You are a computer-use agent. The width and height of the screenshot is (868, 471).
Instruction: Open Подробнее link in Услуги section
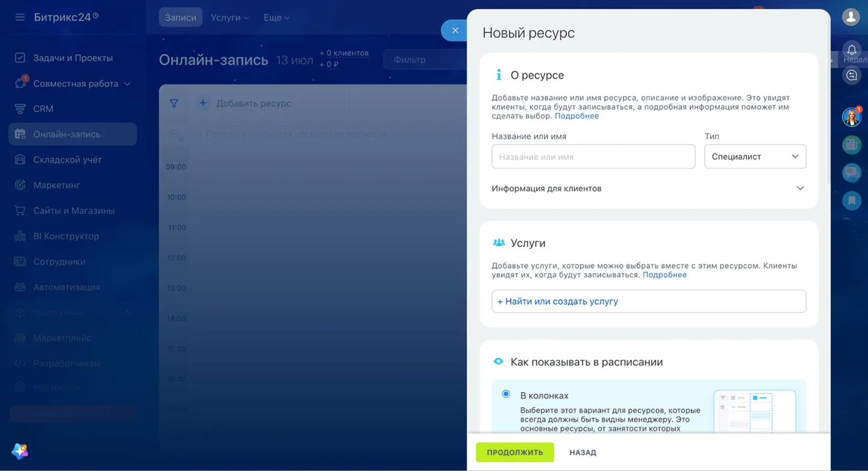click(664, 275)
